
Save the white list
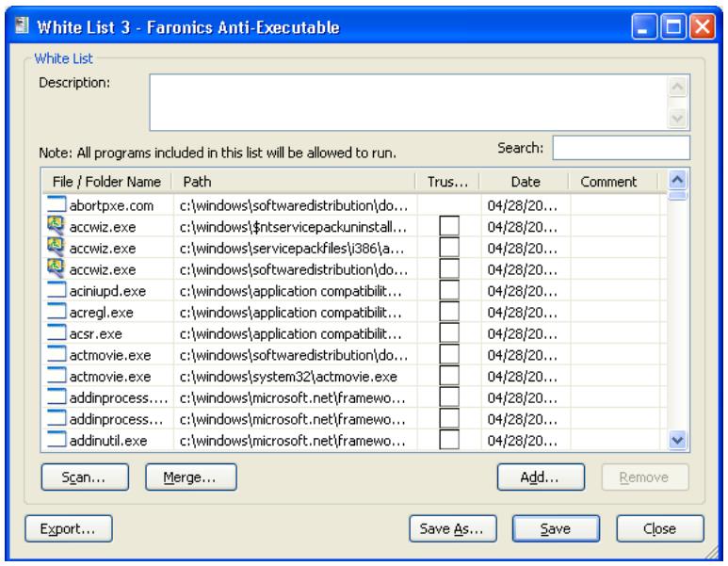point(556,528)
